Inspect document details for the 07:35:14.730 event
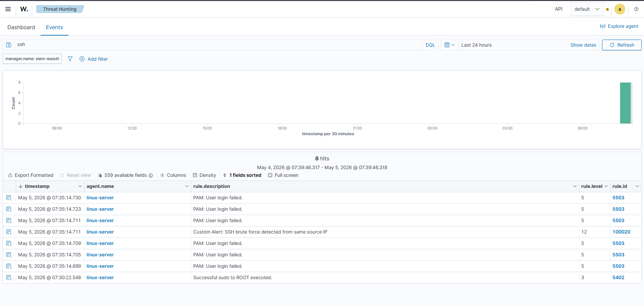This screenshot has height=306, width=644. click(x=9, y=198)
